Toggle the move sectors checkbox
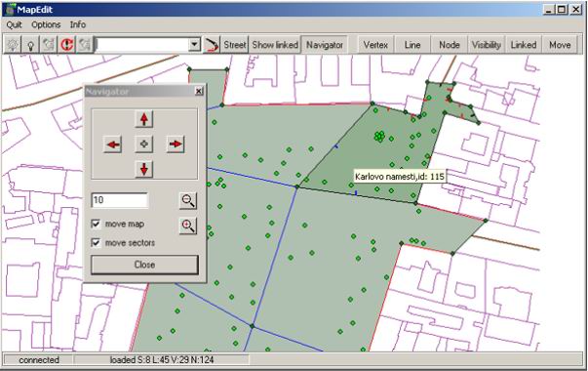This screenshot has width=588, height=371. coord(96,242)
